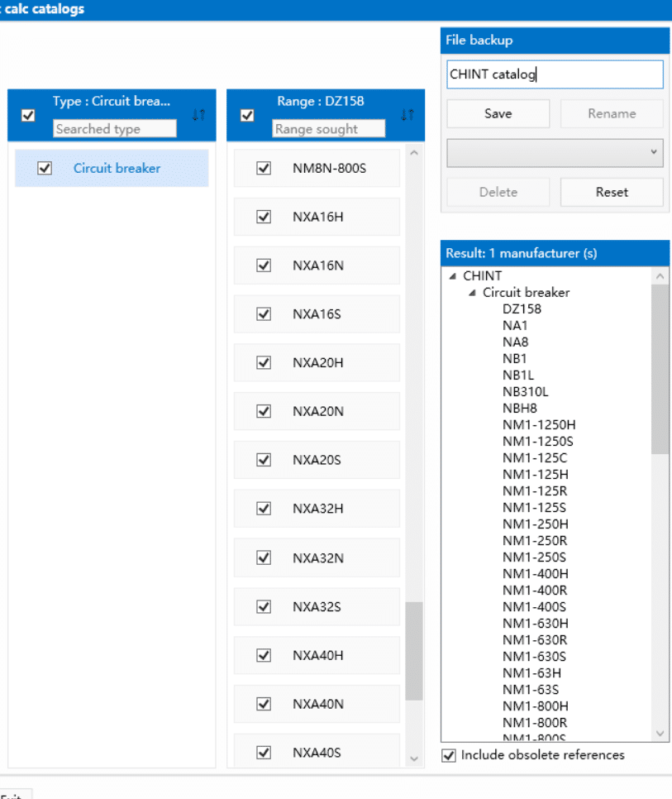The image size is (672, 799).
Task: Uncheck the NXA32N checkbox
Action: (264, 558)
